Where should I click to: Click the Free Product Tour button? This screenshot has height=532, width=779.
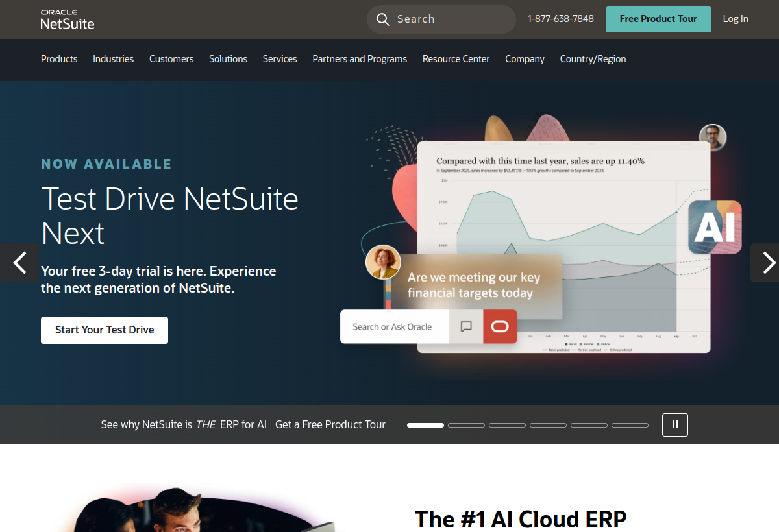(658, 19)
